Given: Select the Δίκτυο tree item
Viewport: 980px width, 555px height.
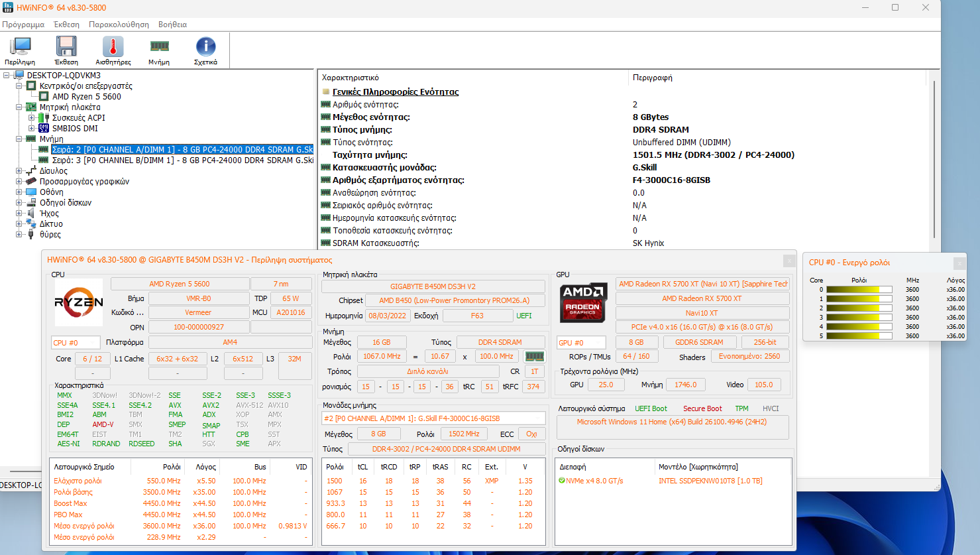Looking at the screenshot, I should point(51,224).
